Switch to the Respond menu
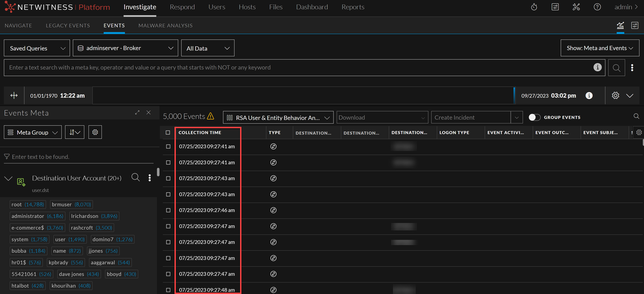Viewport: 644px width, 294px height. coord(182,7)
